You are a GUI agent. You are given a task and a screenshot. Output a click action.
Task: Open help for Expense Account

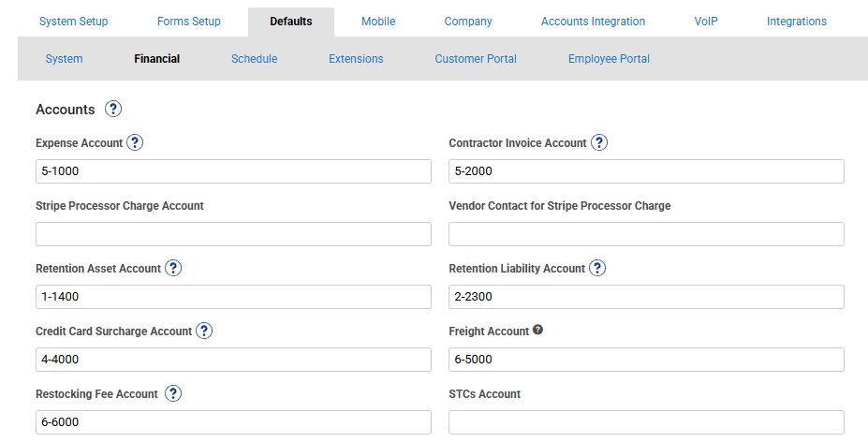135,143
